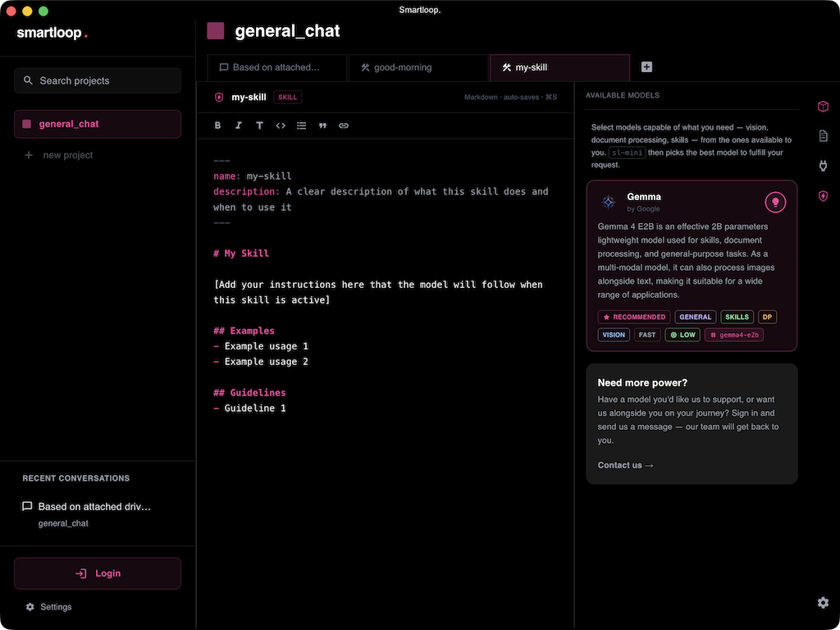Click the smartloop logo
The height and width of the screenshot is (630, 840).
click(52, 33)
